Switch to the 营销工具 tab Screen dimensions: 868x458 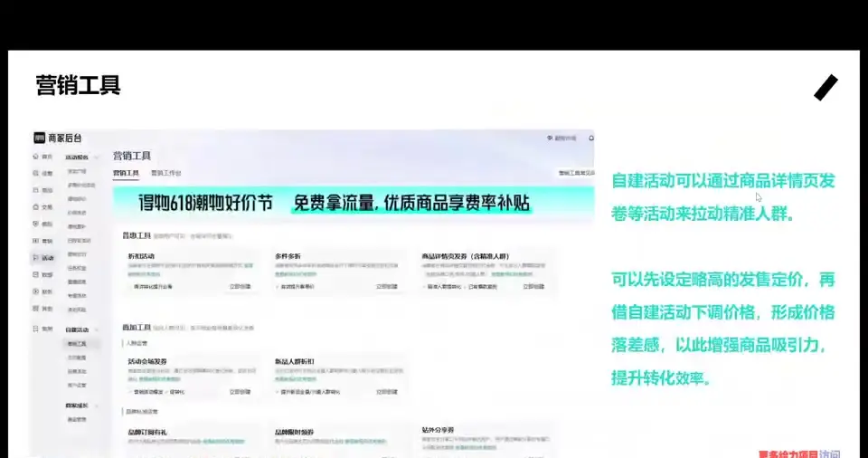(126, 172)
